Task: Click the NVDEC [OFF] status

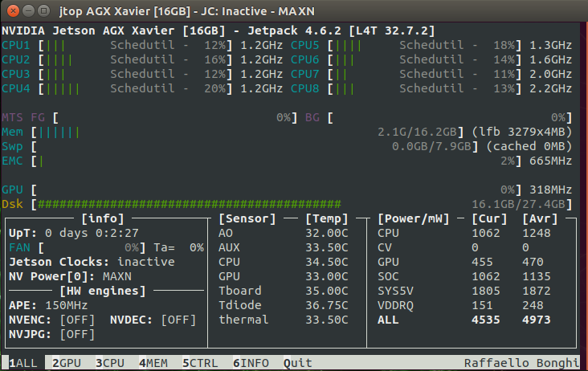Action: (178, 320)
